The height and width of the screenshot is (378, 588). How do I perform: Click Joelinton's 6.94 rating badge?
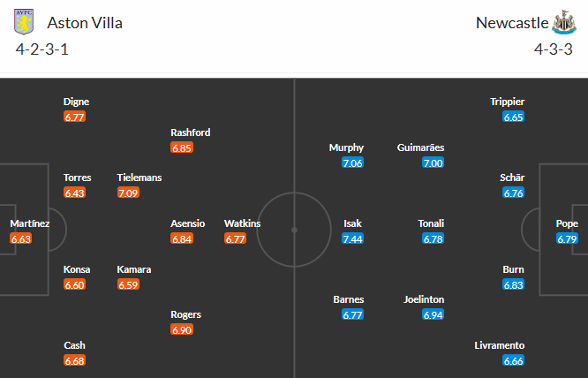[433, 314]
